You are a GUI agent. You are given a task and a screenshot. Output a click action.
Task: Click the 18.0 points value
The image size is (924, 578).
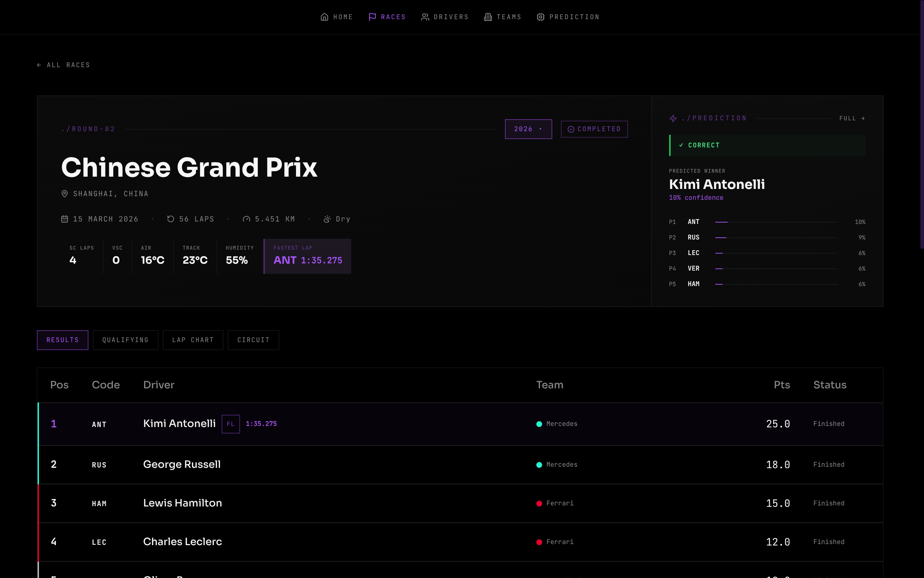(x=778, y=465)
